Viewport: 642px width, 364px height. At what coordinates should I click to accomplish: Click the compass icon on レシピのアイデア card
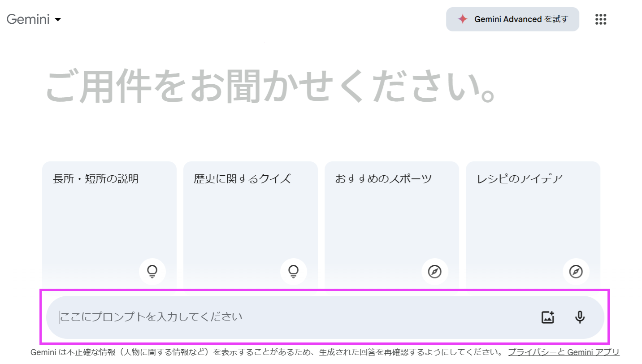click(x=576, y=271)
